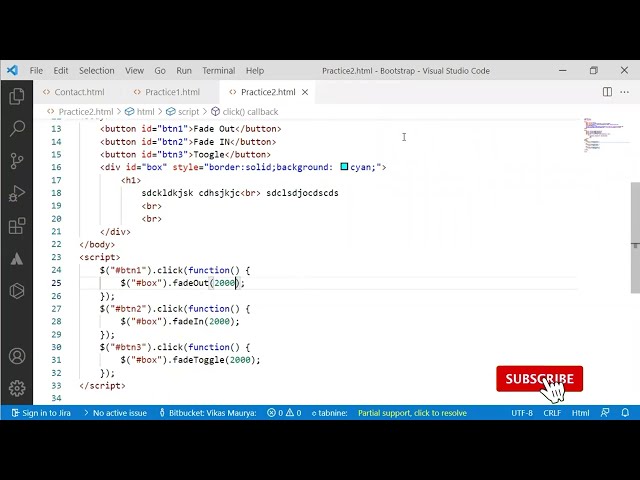This screenshot has height=480, width=640.
Task: Click the cyan color swatch on line 16
Action: point(344,167)
